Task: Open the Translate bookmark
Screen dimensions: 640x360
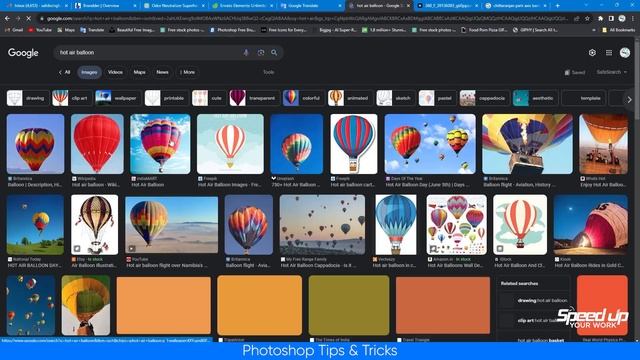Action: (x=92, y=30)
